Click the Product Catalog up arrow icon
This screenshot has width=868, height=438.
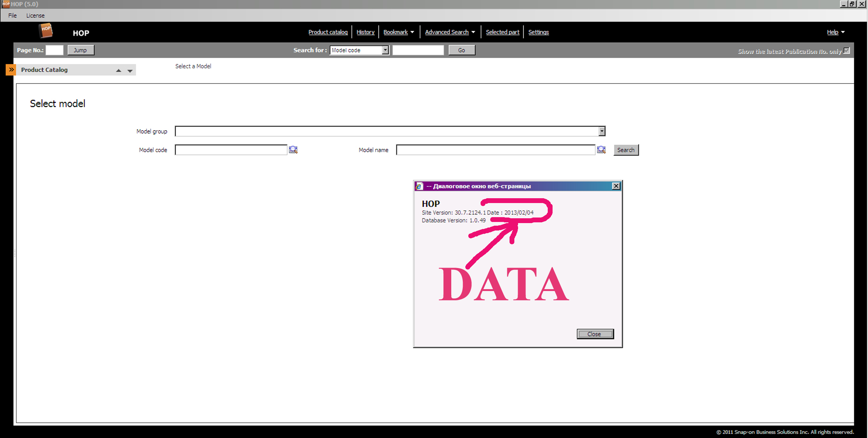click(x=118, y=70)
